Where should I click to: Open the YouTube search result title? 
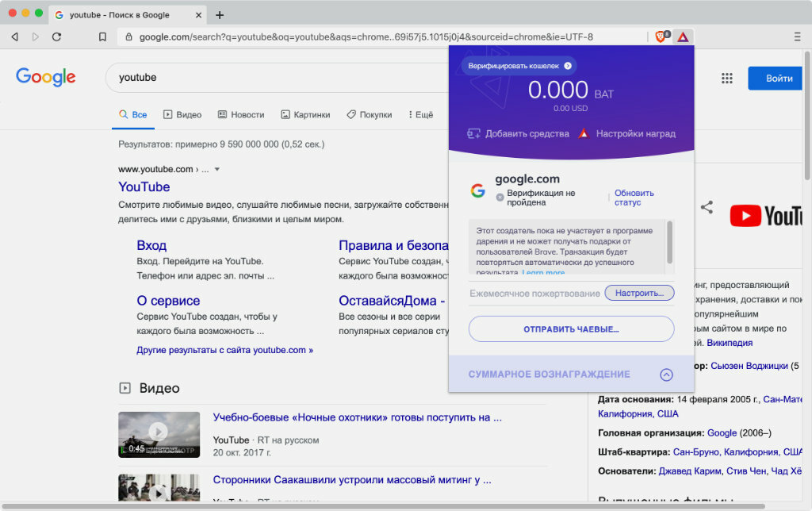pyautogui.click(x=144, y=186)
